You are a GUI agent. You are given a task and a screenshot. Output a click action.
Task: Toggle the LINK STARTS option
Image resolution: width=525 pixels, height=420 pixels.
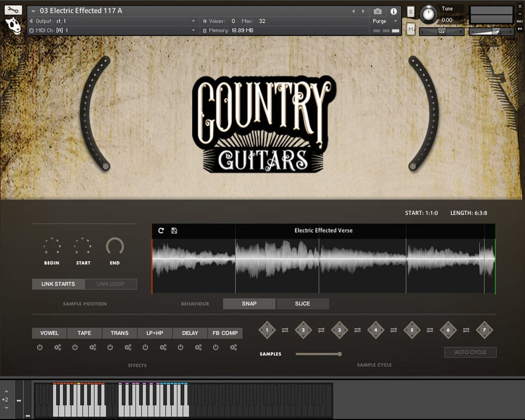point(58,284)
